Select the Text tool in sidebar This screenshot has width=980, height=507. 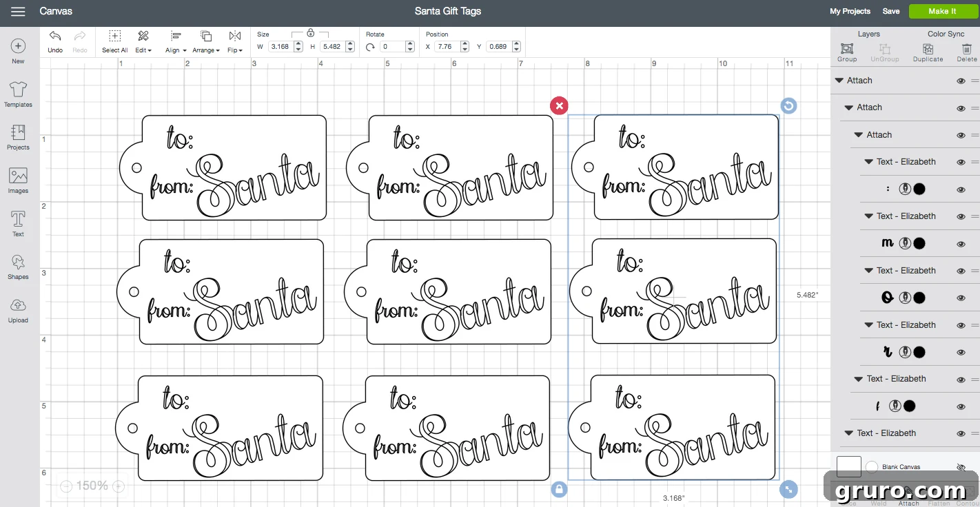(x=18, y=218)
